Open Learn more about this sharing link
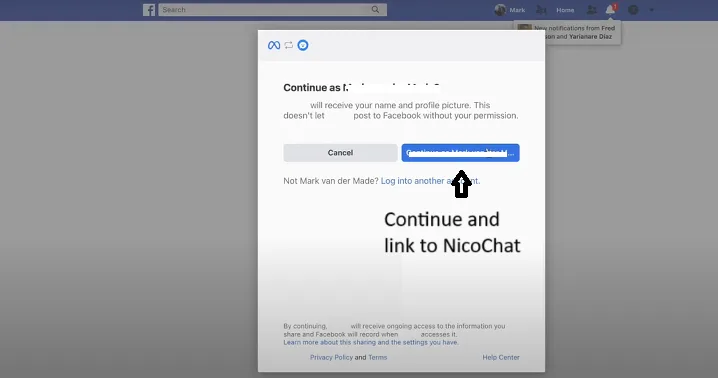 371,342
